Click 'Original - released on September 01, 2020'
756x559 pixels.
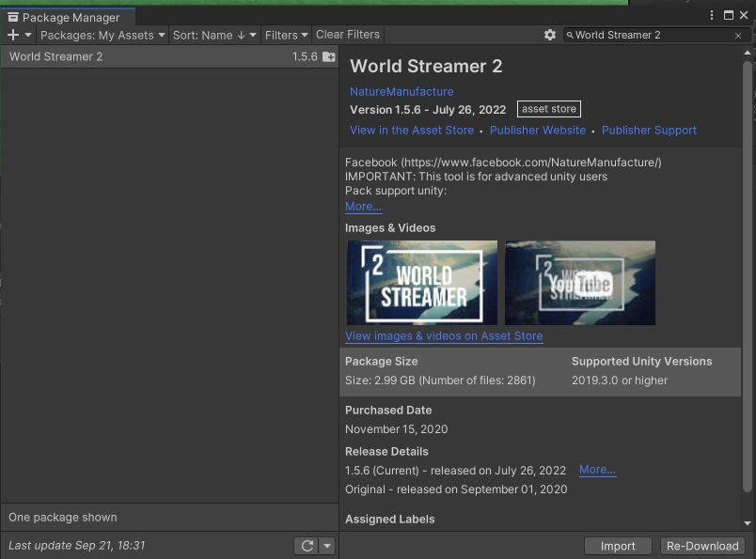[456, 489]
